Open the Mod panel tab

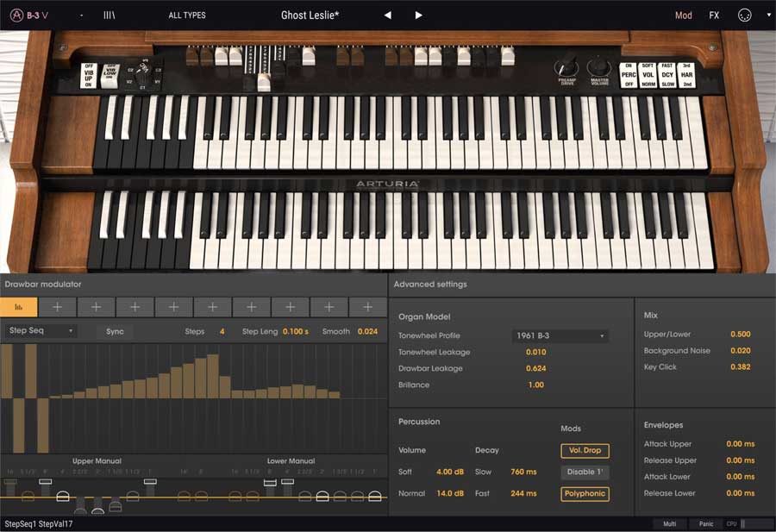(684, 16)
